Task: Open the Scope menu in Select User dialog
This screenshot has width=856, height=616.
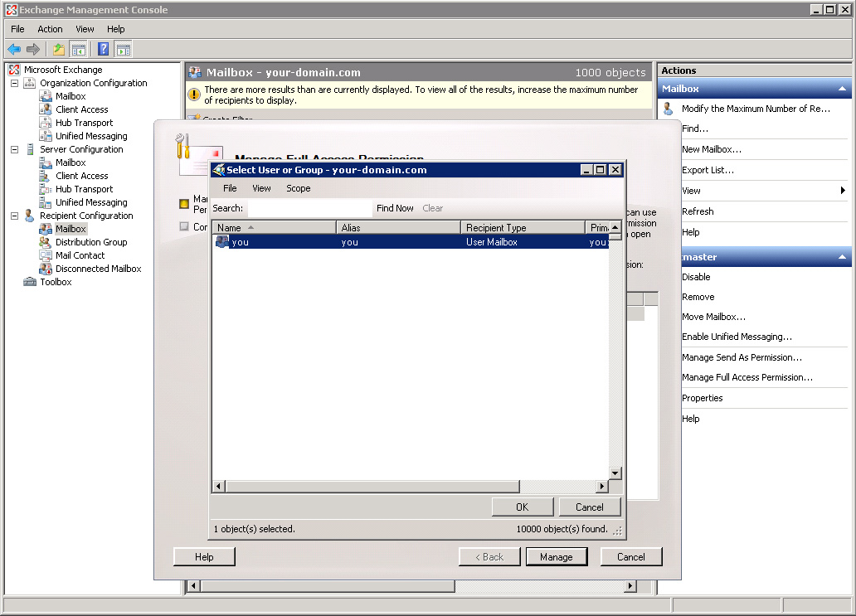Action: pos(298,188)
